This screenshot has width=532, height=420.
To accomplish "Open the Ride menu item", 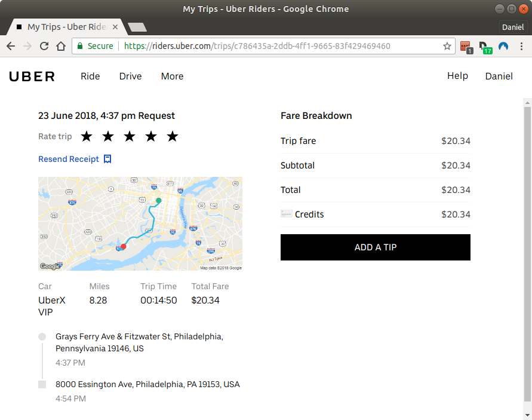I will click(x=90, y=76).
